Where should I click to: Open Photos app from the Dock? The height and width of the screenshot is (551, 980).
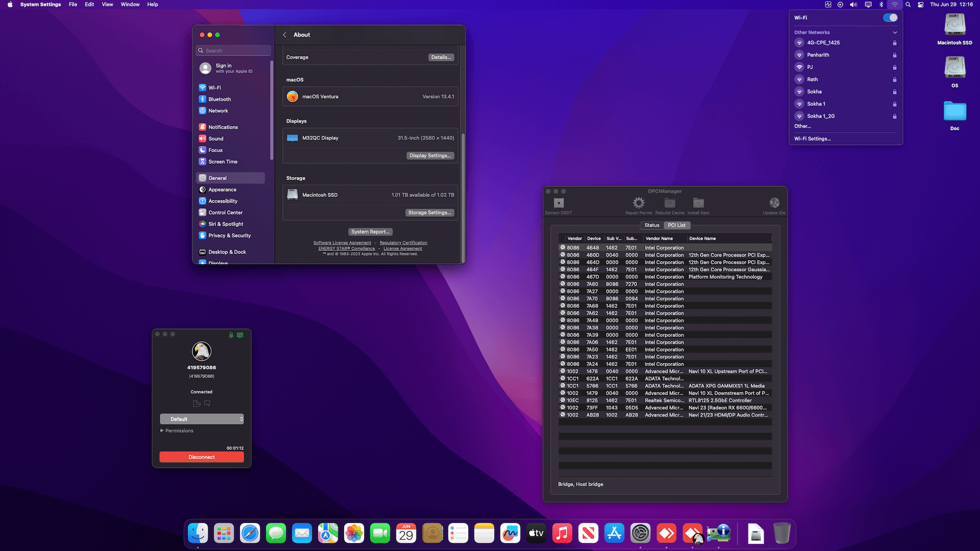[354, 534]
